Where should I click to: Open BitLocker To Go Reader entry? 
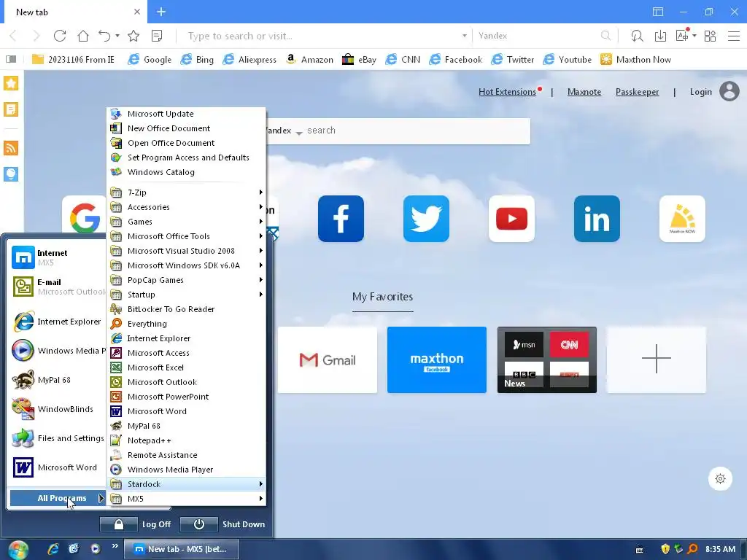(x=186, y=309)
